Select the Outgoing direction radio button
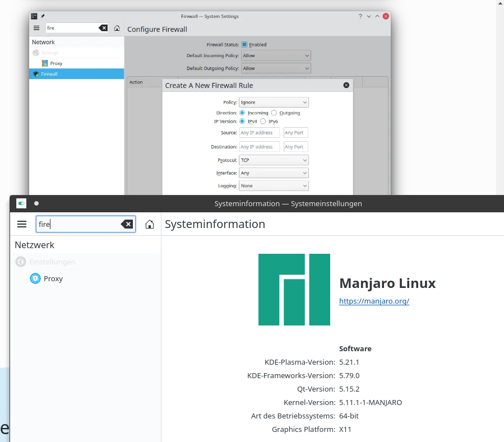Viewport: 504px width, 442px height. [x=274, y=113]
